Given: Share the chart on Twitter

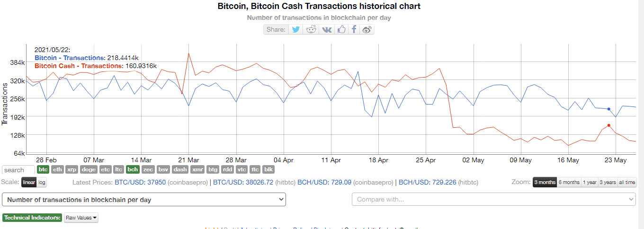Looking at the screenshot, I should (296, 29).
